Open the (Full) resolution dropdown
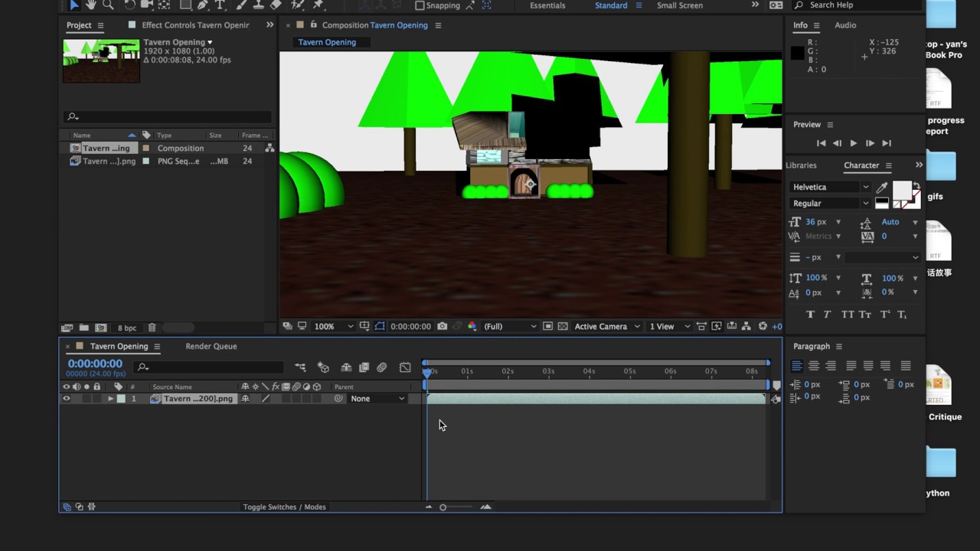The width and height of the screenshot is (980, 551). point(510,326)
